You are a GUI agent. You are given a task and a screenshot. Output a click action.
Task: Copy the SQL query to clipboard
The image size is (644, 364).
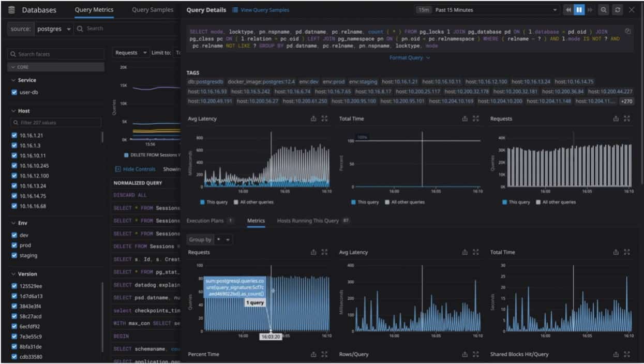tap(627, 31)
